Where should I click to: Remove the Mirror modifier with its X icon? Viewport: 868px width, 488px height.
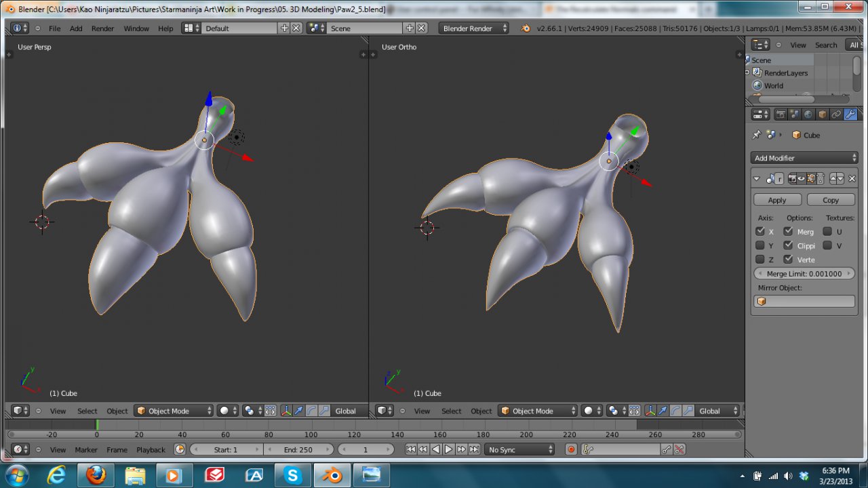[852, 179]
